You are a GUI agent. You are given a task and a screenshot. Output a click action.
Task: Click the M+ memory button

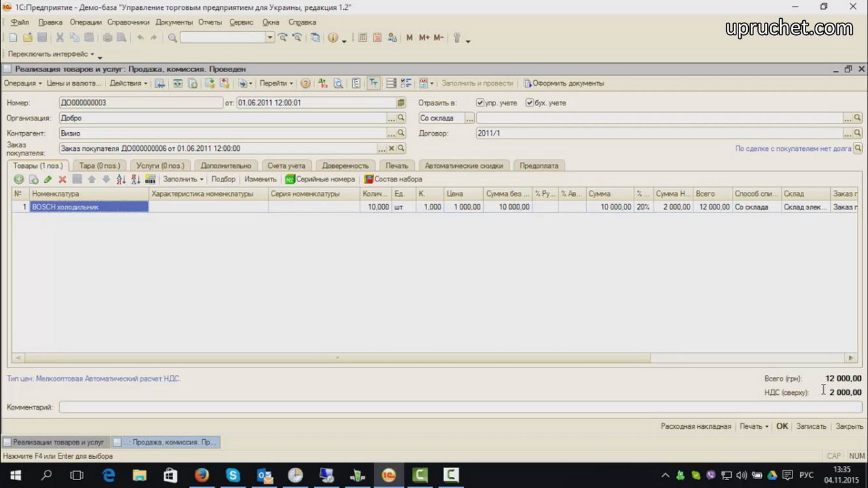(x=424, y=38)
